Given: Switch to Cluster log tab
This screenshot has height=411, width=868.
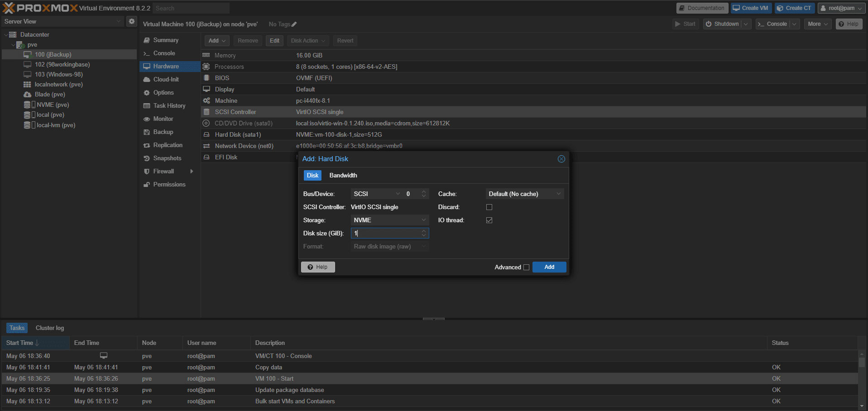Looking at the screenshot, I should pyautogui.click(x=50, y=328).
